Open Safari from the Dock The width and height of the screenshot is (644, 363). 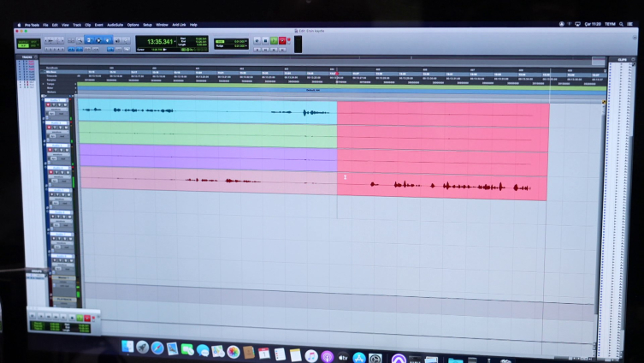157,349
